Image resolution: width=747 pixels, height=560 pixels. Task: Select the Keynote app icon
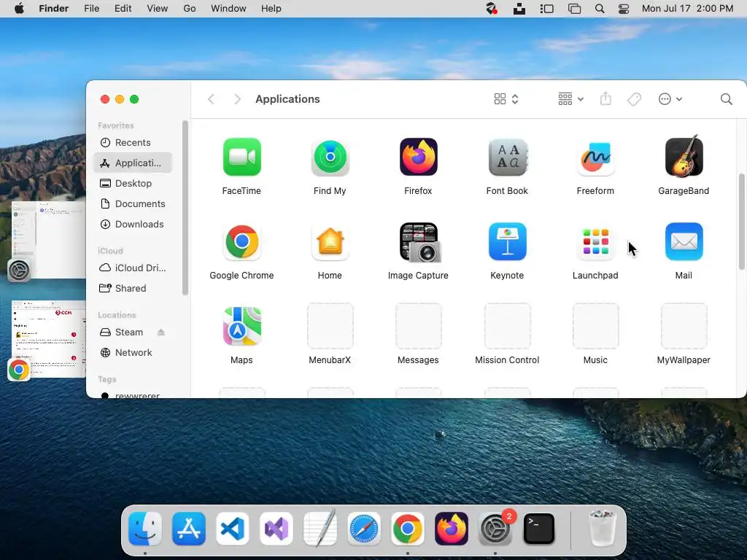click(507, 242)
